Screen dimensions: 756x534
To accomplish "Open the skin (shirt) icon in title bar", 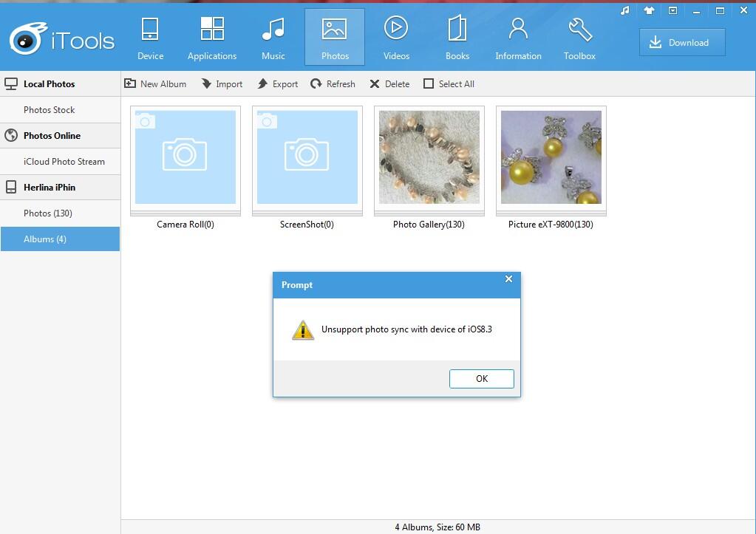I will (x=649, y=10).
